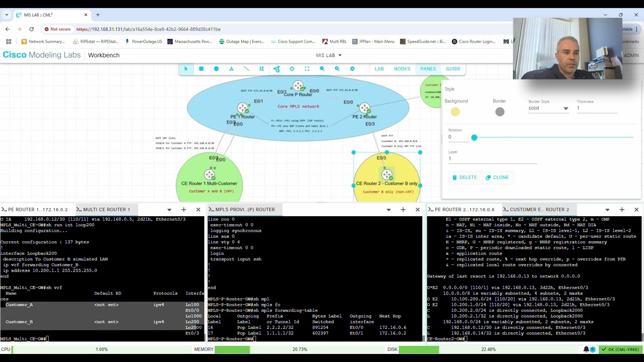The height and width of the screenshot is (362, 644).
Task: Open the Cisco Support Com... bookmark
Action: [x=292, y=42]
